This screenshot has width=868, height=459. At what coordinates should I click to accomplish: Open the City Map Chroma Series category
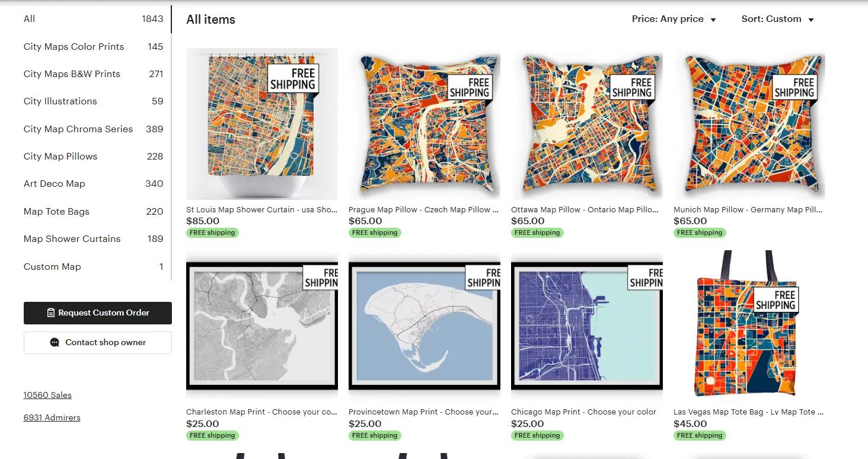(x=78, y=129)
